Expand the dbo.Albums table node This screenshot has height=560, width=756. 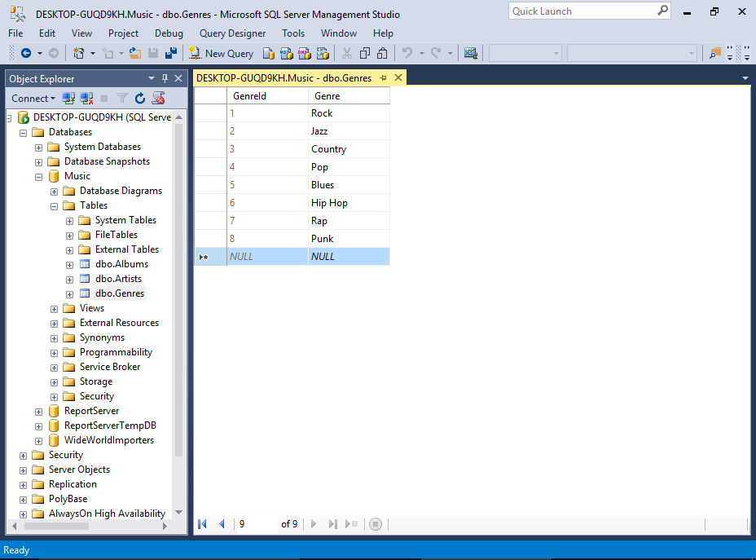(70, 264)
